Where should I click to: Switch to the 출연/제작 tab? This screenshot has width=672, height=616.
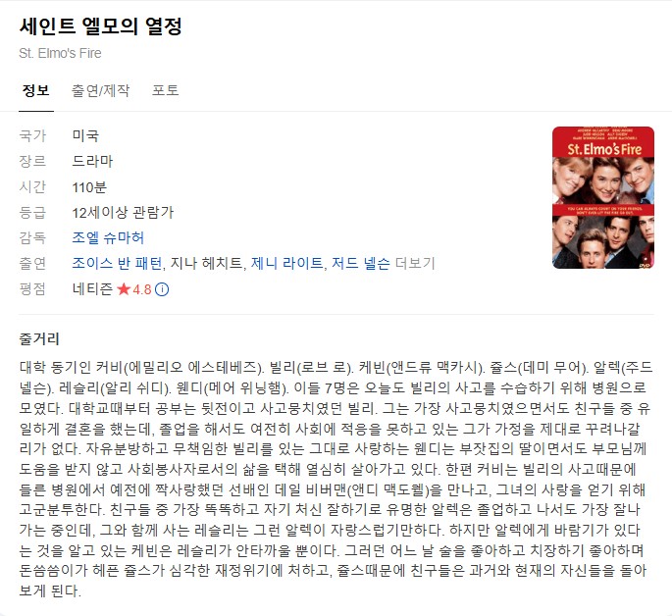click(100, 90)
